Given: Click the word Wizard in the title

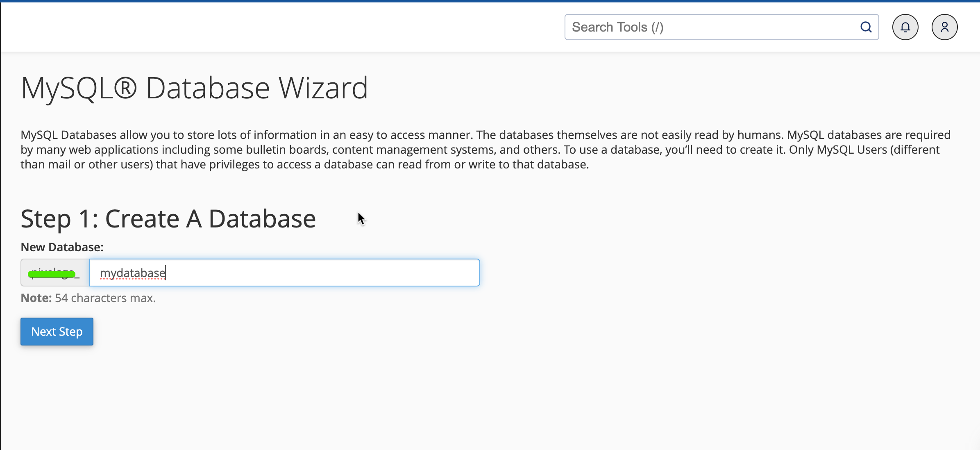Looking at the screenshot, I should pos(323,88).
